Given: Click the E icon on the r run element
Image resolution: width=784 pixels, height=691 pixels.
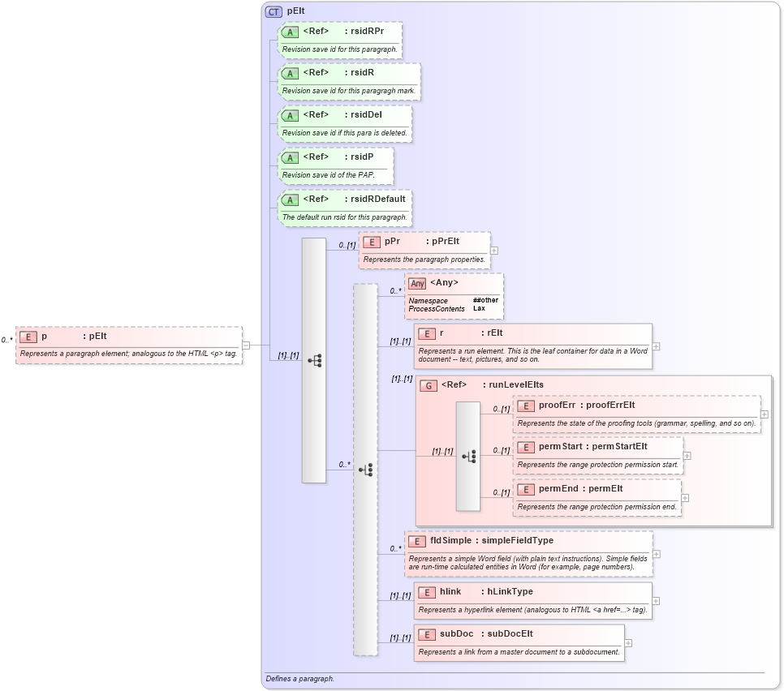Looking at the screenshot, I should tap(426, 333).
